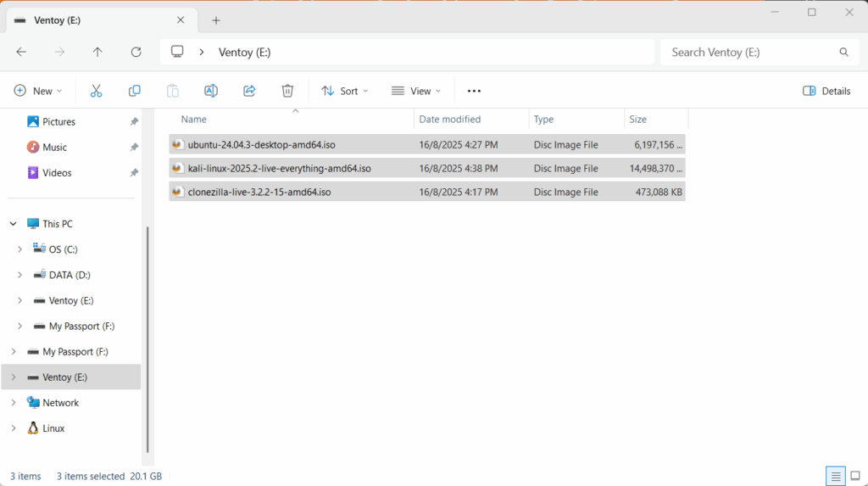
Task: Expand the OS (C:) drive tree
Action: pyautogui.click(x=20, y=249)
